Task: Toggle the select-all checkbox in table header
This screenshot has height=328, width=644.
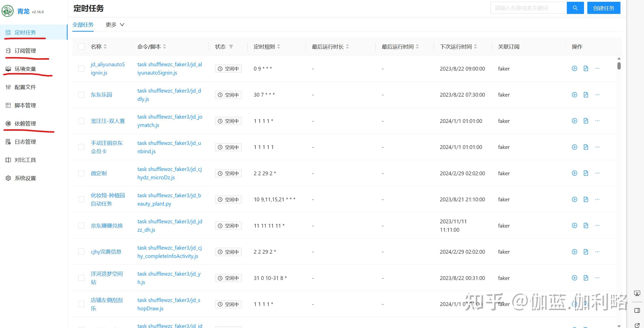Action: pyautogui.click(x=81, y=47)
